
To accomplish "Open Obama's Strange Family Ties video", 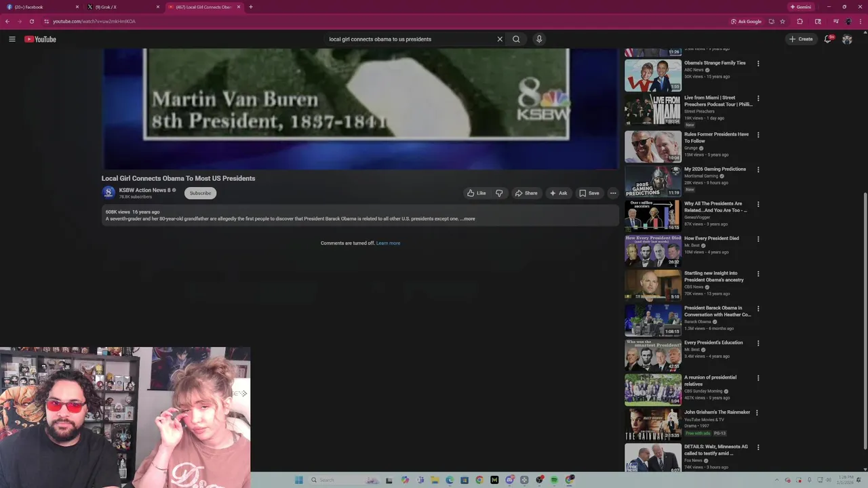I will [715, 63].
